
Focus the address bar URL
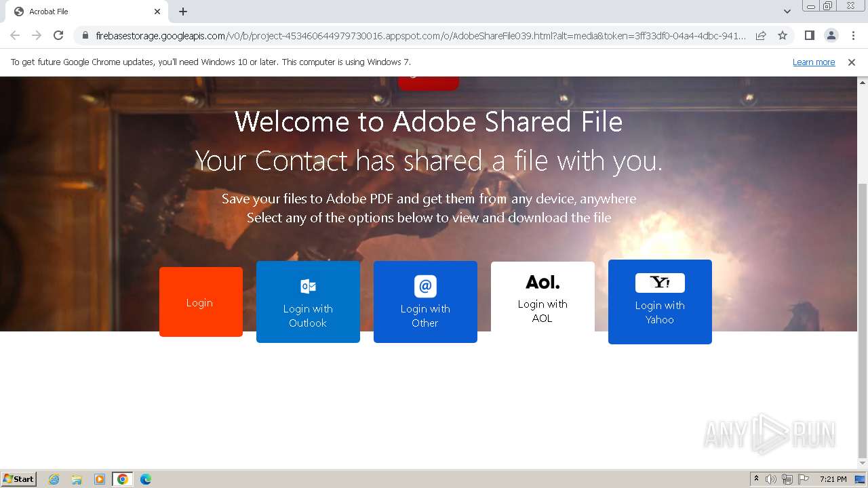tap(420, 35)
